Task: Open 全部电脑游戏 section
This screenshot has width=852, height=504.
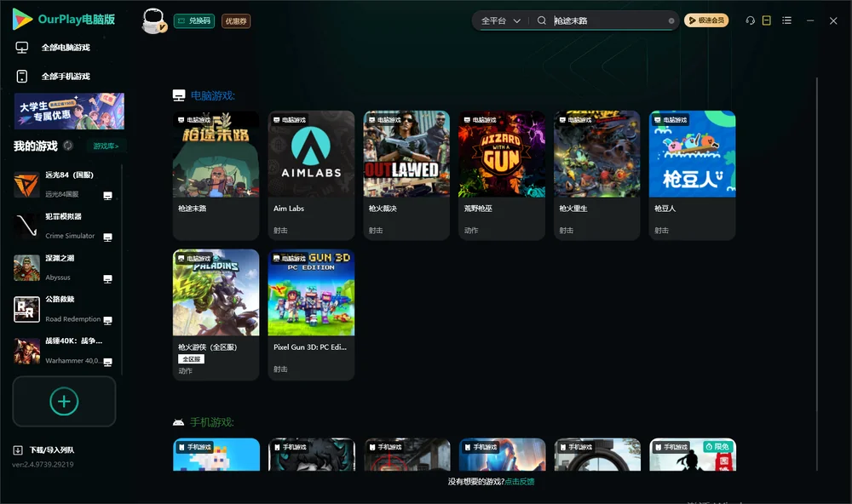Action: (66, 48)
